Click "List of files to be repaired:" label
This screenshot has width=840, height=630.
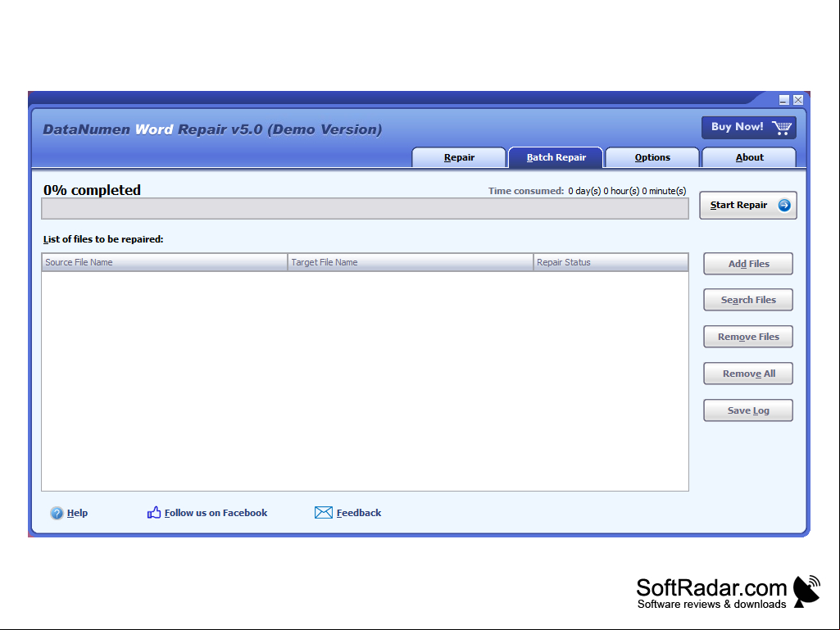point(103,239)
